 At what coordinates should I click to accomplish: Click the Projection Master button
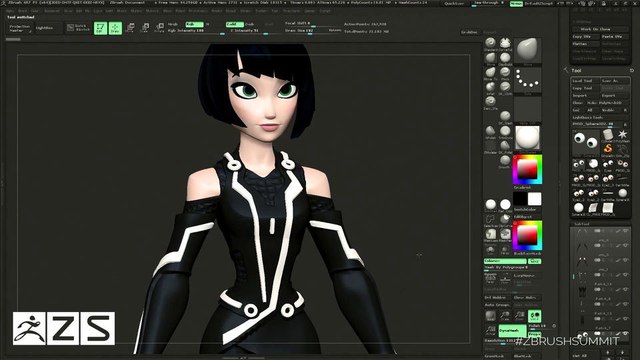click(20, 28)
